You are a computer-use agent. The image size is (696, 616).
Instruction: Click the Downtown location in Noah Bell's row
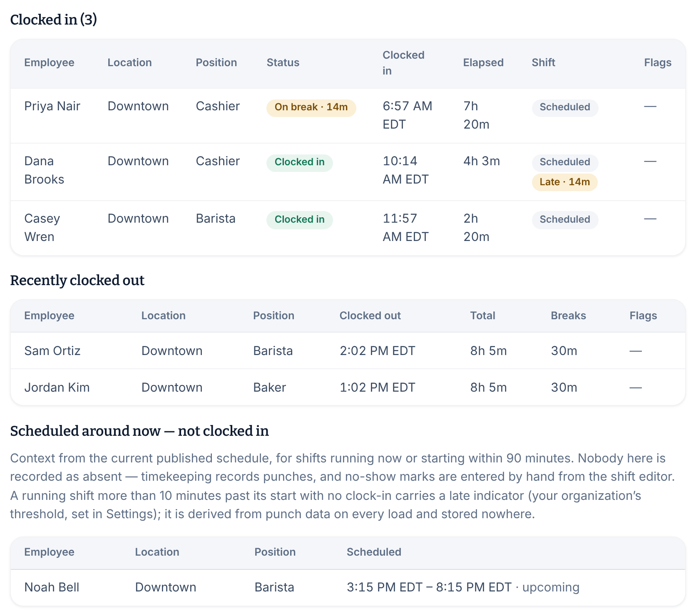pos(166,587)
